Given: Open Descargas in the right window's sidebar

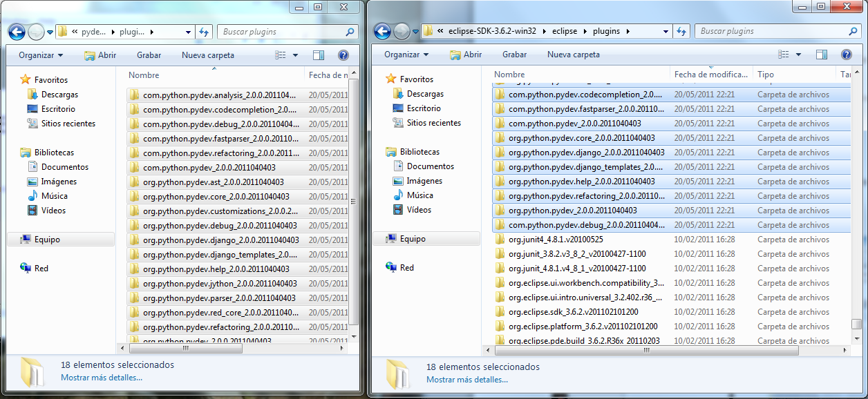Looking at the screenshot, I should coord(425,94).
